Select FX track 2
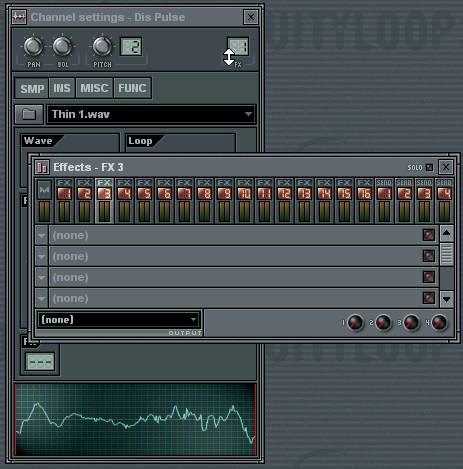Viewport: 463px width, 469px height. click(84, 201)
